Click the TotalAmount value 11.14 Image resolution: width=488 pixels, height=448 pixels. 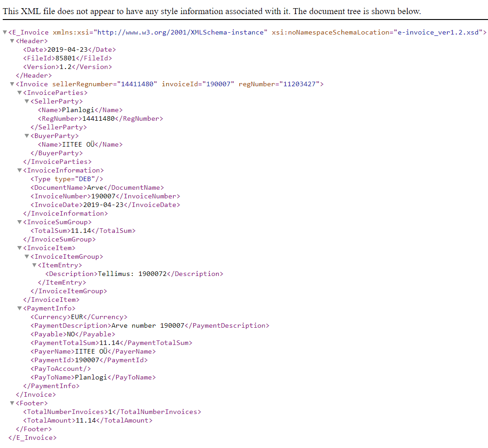point(86,421)
